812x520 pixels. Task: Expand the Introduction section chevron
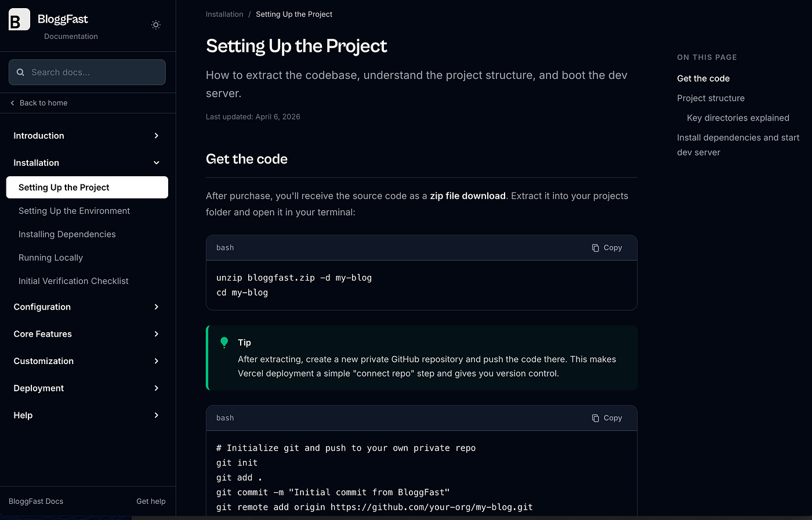pyautogui.click(x=156, y=136)
